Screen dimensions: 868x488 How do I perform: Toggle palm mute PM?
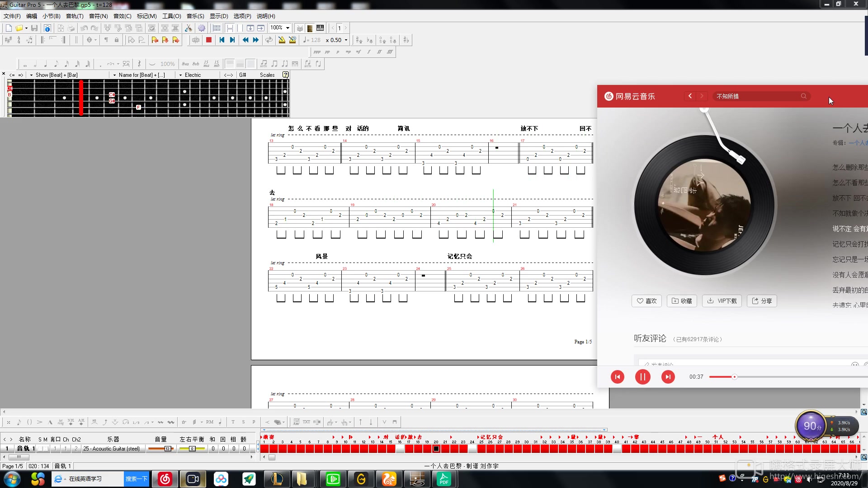[210, 422]
